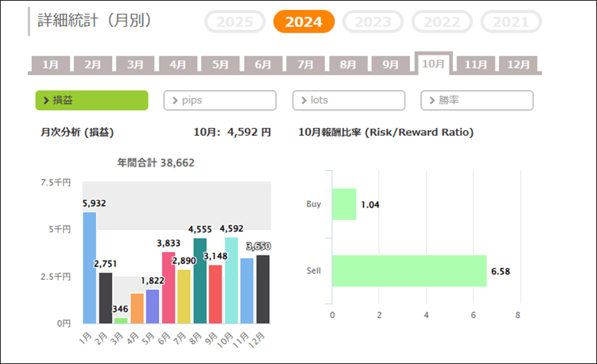The image size is (597, 364).
Task: Open the 11月 month tab
Action: click(x=476, y=64)
